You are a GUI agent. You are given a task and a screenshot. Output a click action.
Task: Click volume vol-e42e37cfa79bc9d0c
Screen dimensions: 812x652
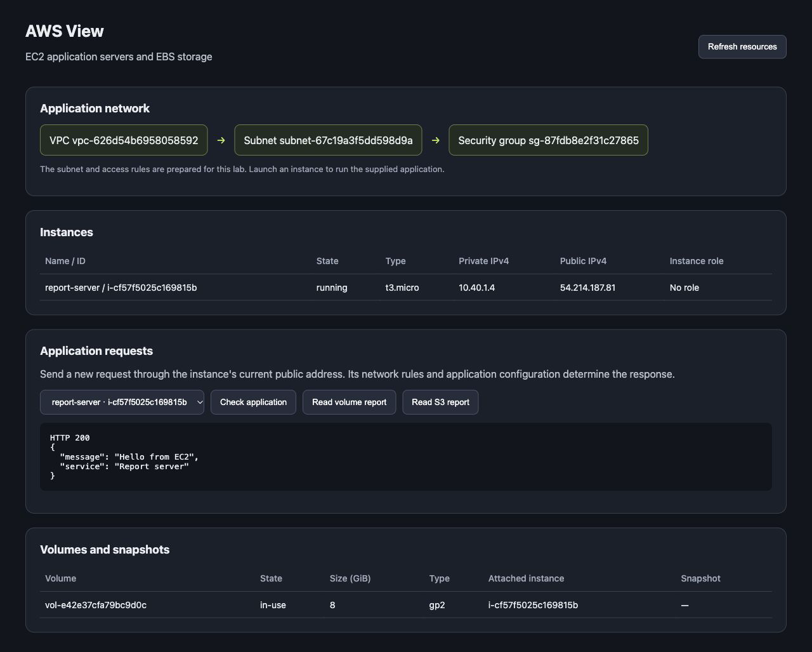pos(96,605)
